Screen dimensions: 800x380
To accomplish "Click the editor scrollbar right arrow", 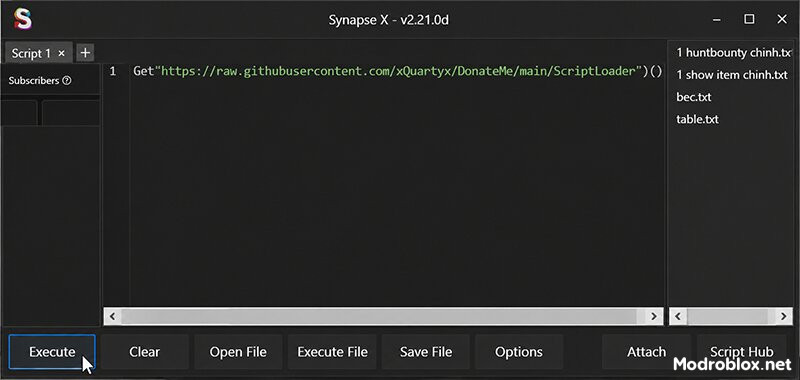I will click(x=654, y=316).
